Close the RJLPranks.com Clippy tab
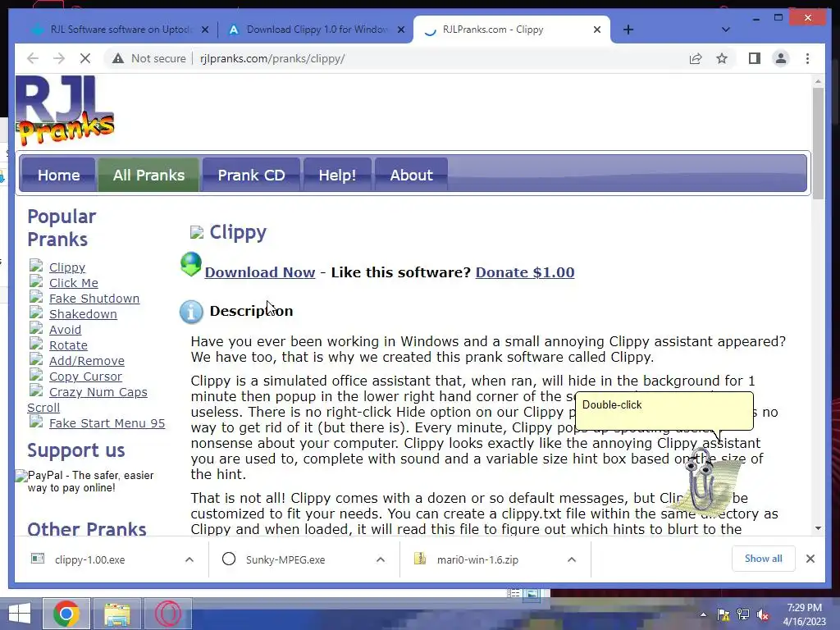This screenshot has height=630, width=840. click(x=597, y=30)
